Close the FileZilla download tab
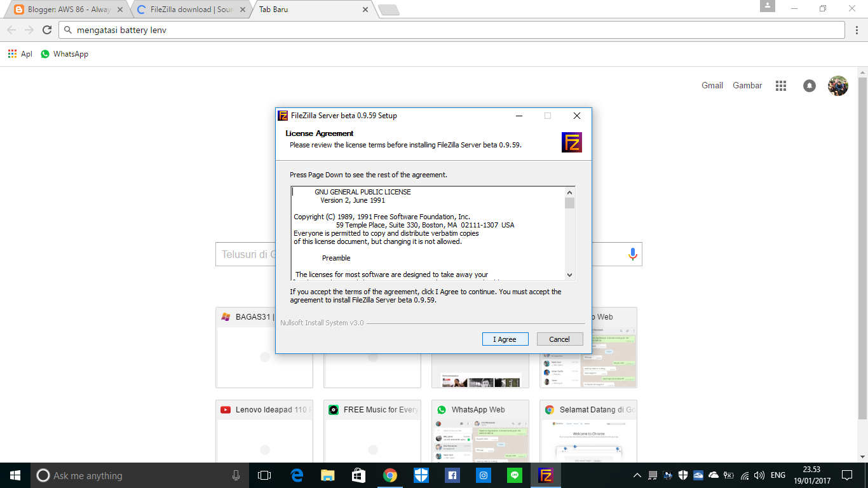Image resolution: width=868 pixels, height=488 pixels. click(243, 10)
